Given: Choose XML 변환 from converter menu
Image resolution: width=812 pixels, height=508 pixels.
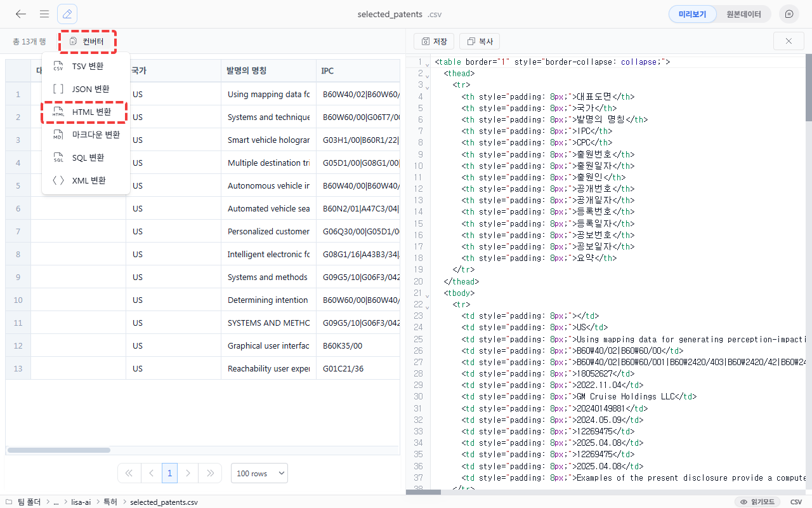Looking at the screenshot, I should pyautogui.click(x=86, y=180).
